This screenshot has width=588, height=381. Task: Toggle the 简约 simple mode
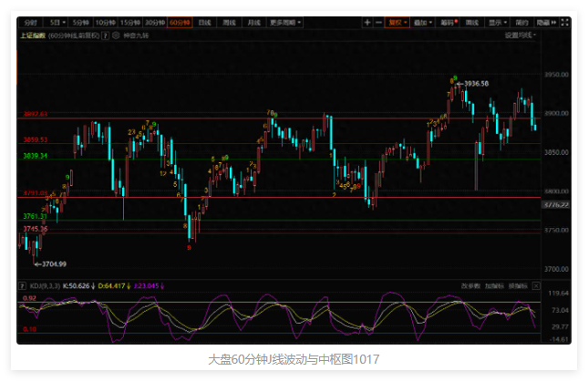(x=521, y=20)
